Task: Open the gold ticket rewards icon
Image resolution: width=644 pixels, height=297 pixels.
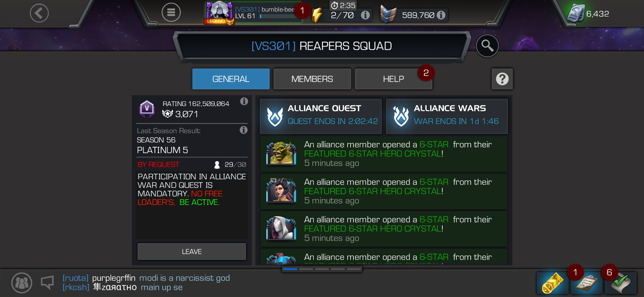Action: 552,283
